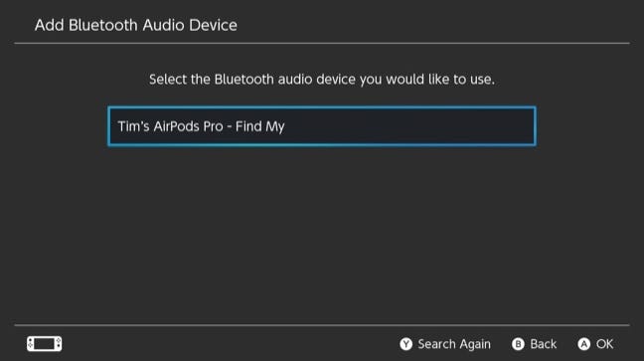Choose the highlighted AirPods Pro entry
This screenshot has width=644, height=361.
click(x=322, y=126)
